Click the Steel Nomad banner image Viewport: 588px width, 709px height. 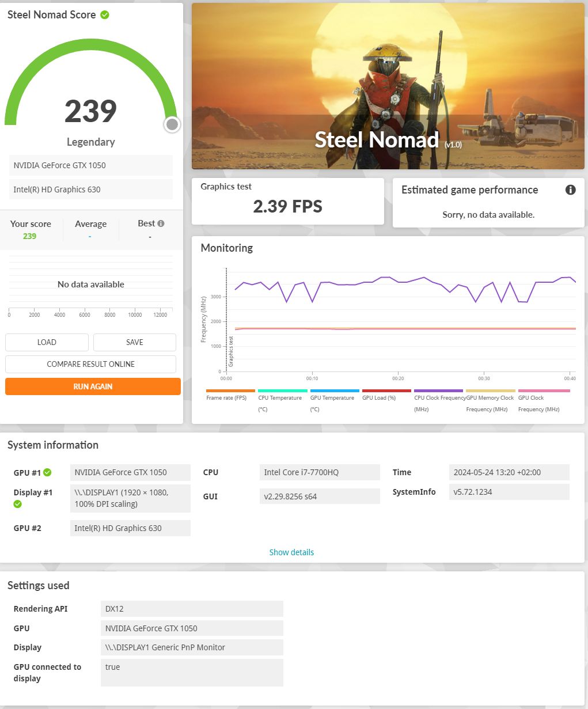(388, 86)
